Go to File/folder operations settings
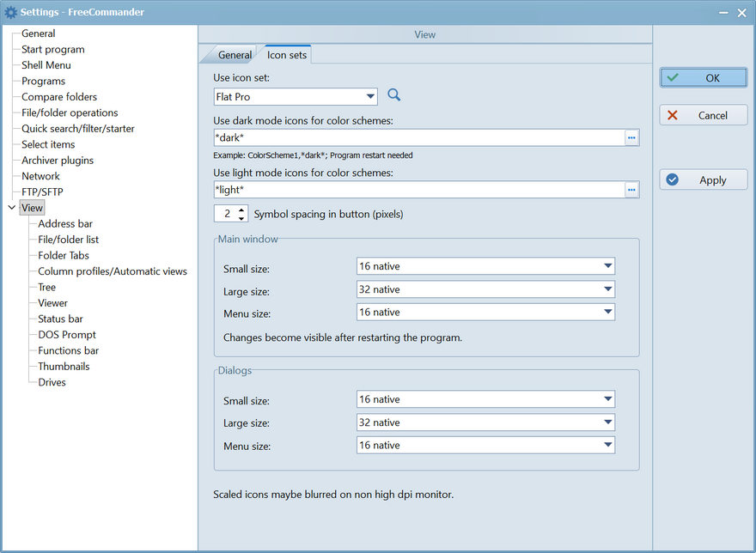The height and width of the screenshot is (553, 756). tap(70, 112)
